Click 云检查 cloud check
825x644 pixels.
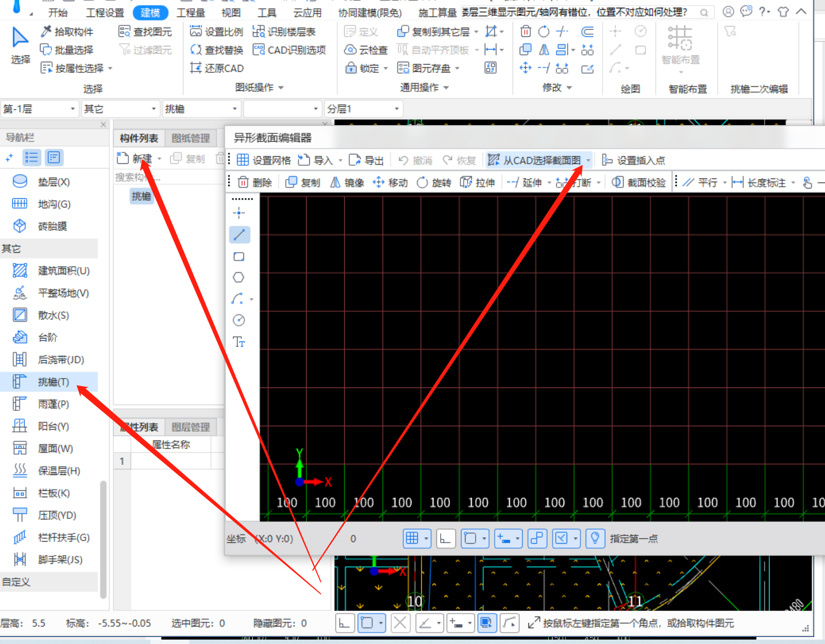(x=366, y=50)
